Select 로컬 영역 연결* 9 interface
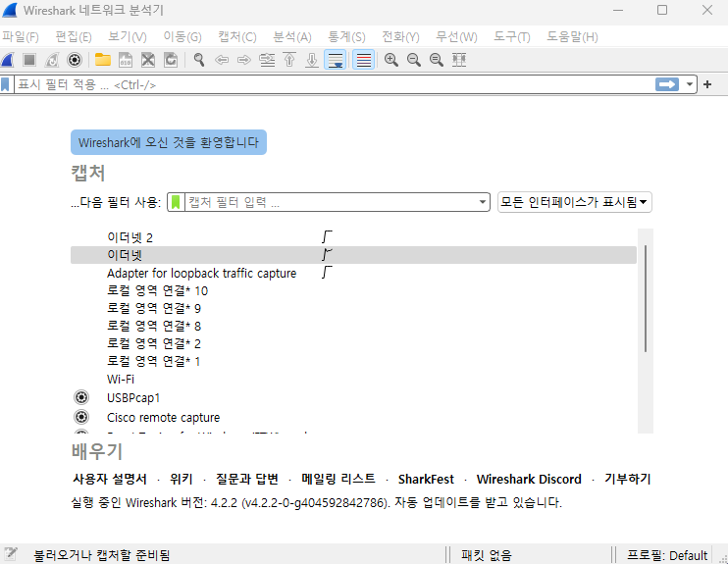This screenshot has height=564, width=728. [x=353, y=308]
